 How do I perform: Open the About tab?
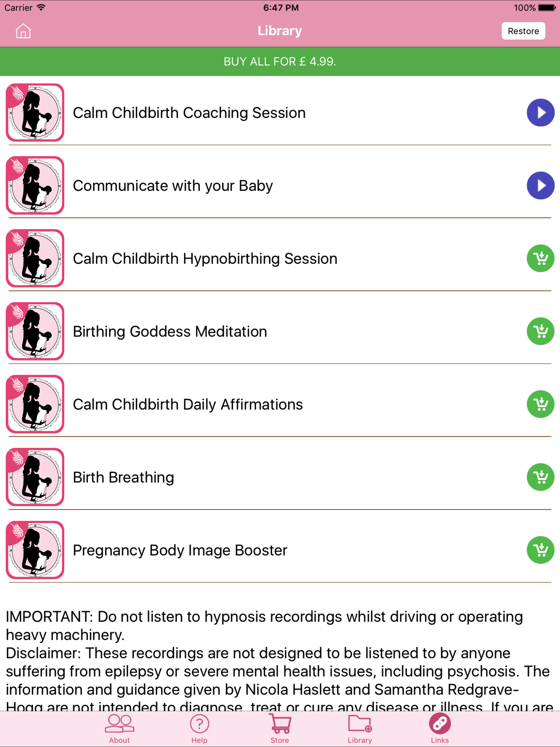point(119,729)
